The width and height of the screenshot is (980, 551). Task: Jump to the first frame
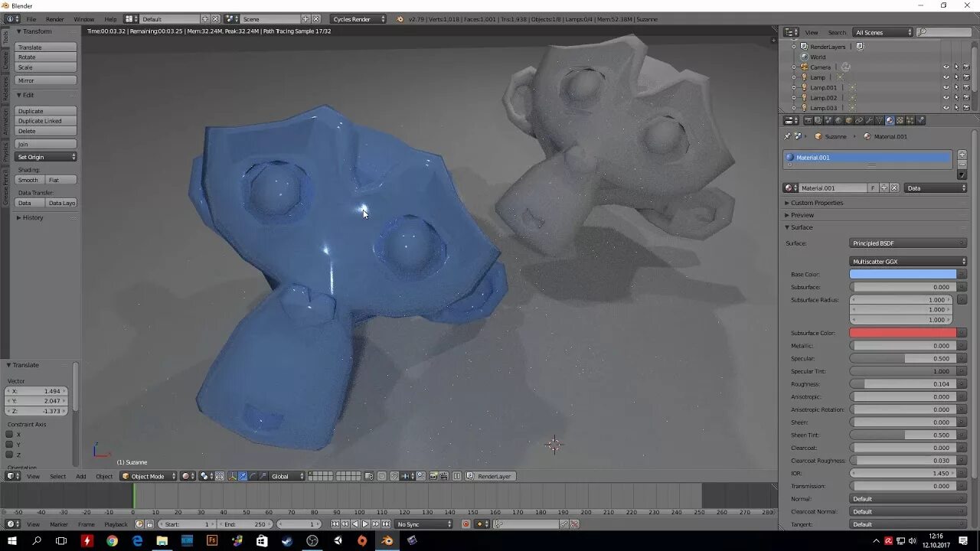point(335,524)
